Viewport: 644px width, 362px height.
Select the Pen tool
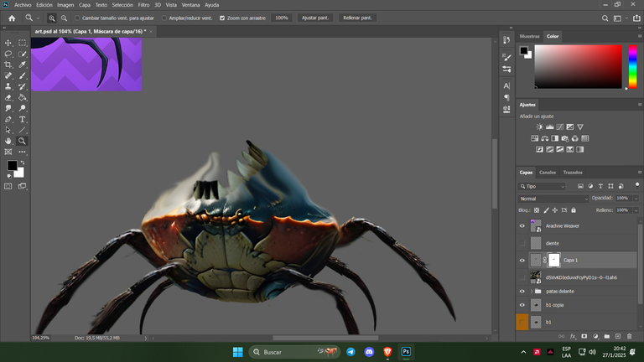pos(8,120)
